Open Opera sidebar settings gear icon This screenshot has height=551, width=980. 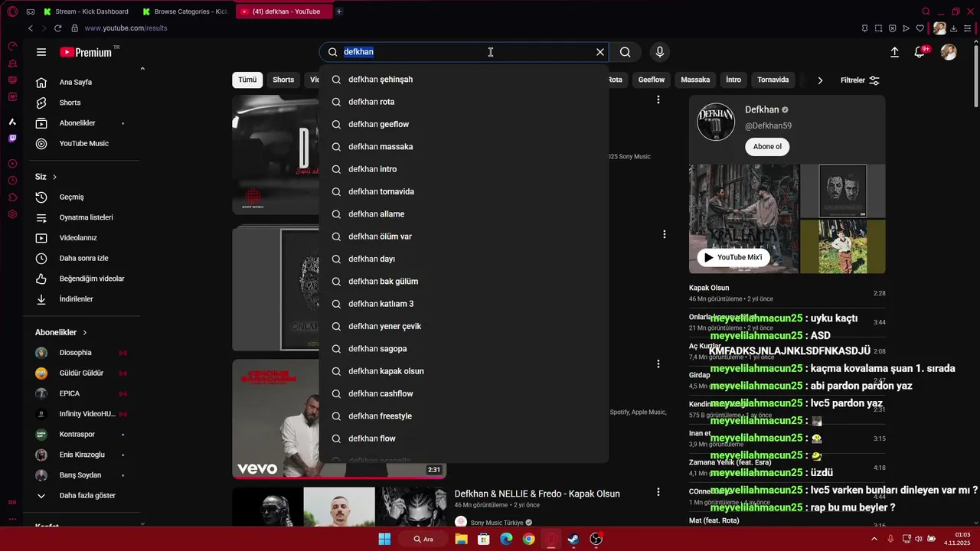click(12, 214)
